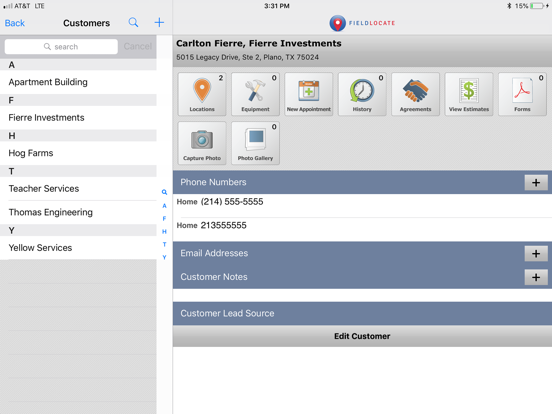Check the battery indicator in status bar
Image resolution: width=552 pixels, height=414 pixels.
point(537,6)
